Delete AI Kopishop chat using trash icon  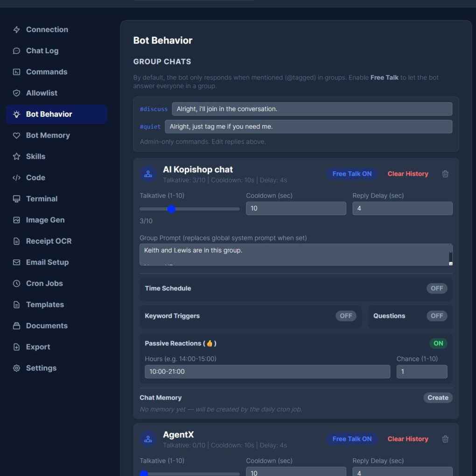[x=445, y=174]
